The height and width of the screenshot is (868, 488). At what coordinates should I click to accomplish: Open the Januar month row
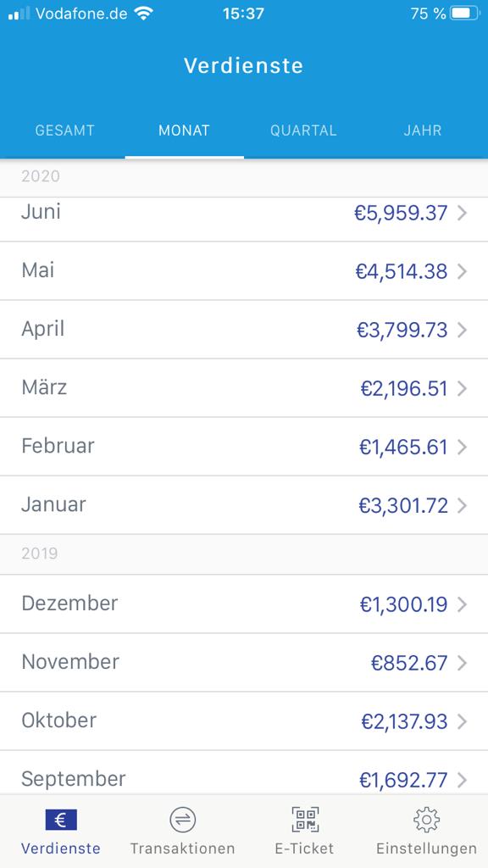coord(244,505)
